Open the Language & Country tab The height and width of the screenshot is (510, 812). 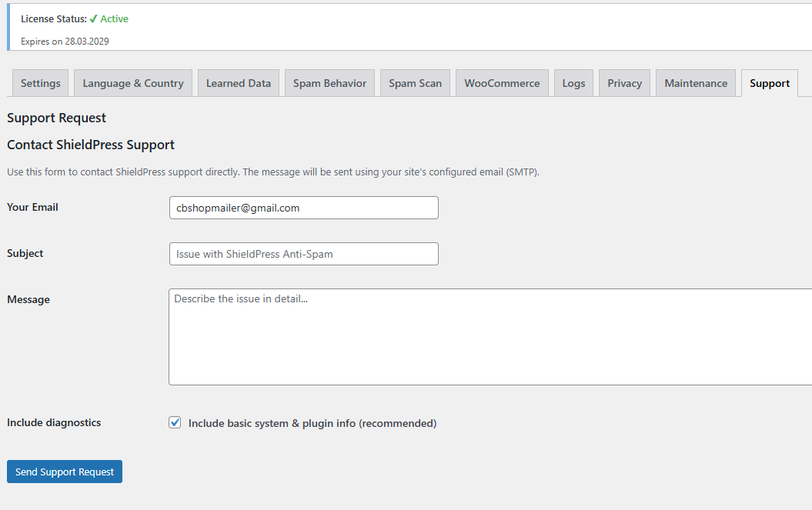132,82
